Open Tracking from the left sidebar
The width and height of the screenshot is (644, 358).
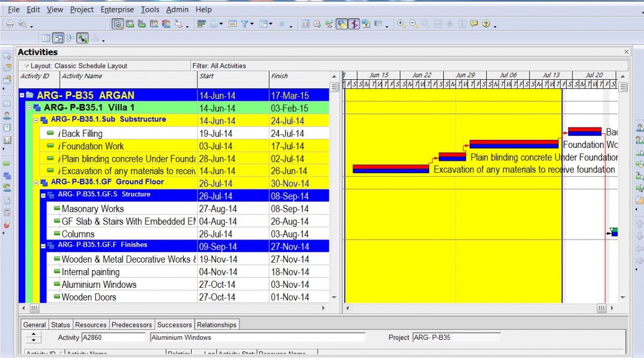point(7,140)
